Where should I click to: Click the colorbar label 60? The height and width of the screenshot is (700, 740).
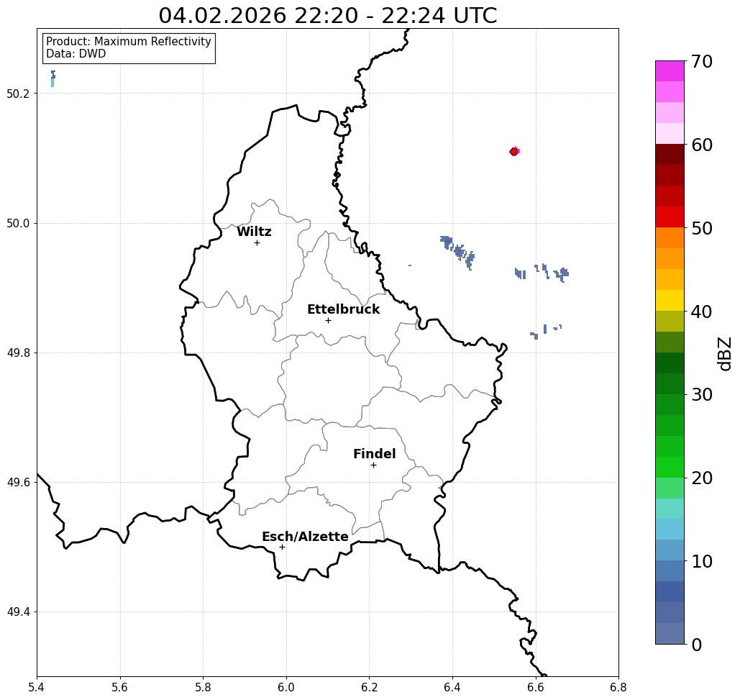pos(702,145)
